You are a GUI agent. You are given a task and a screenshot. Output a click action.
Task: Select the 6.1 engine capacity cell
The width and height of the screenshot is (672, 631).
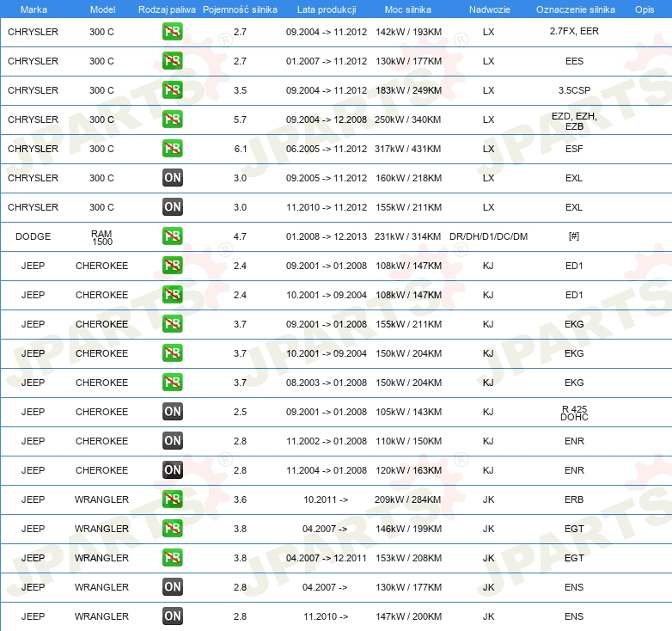coord(240,149)
